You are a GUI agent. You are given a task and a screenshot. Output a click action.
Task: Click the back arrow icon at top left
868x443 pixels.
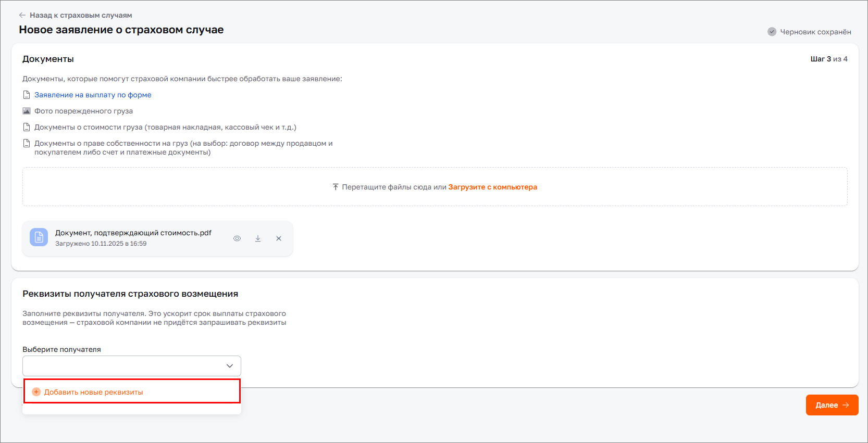point(22,15)
